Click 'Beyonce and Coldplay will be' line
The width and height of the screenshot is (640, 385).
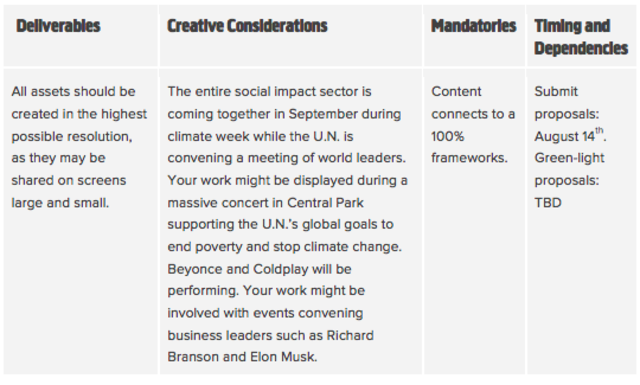coord(259,269)
